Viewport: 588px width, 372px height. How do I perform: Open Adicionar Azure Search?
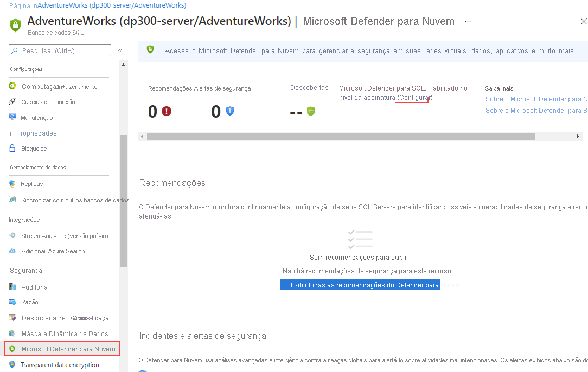[x=52, y=251]
